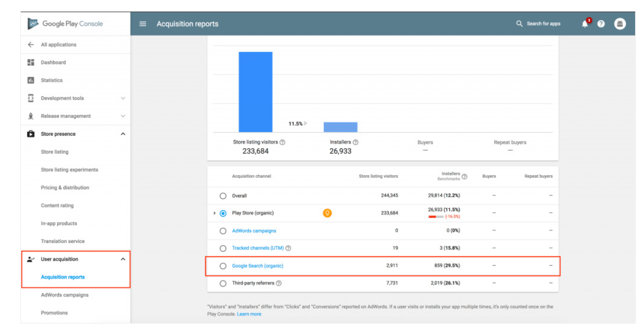The width and height of the screenshot is (644, 331).
Task: Select the AdWords campaigns radio button
Action: click(223, 231)
